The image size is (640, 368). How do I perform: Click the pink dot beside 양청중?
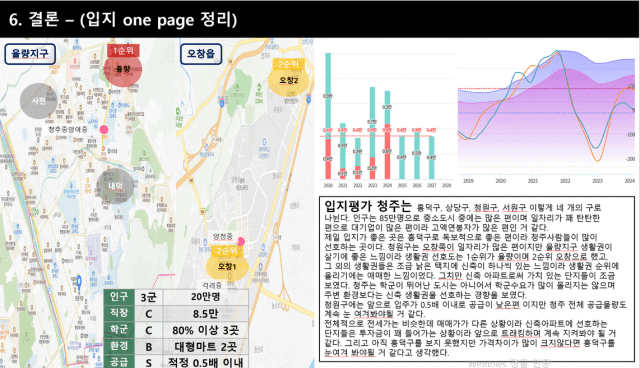[241, 242]
